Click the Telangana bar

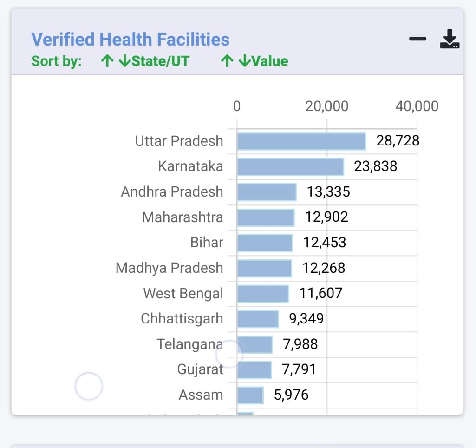pos(255,344)
